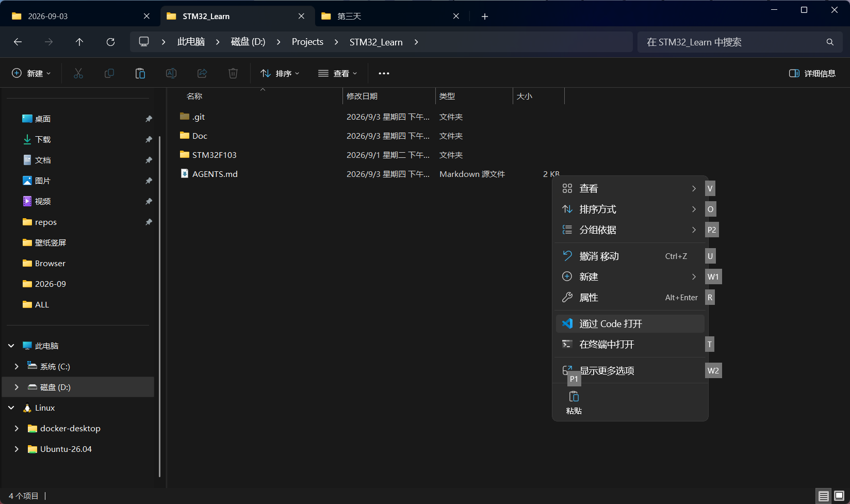Image resolution: width=850 pixels, height=504 pixels.
Task: Expand the 系统 (C:) drive node
Action: click(x=17, y=366)
